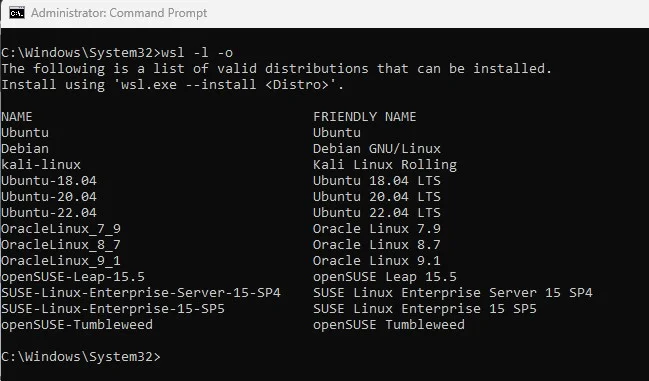Click the 'OracleLinux_8_7' distribution name
The width and height of the screenshot is (649, 381).
(61, 245)
